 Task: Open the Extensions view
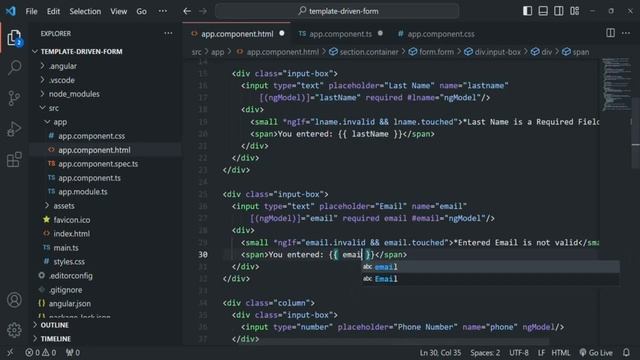coord(14,160)
